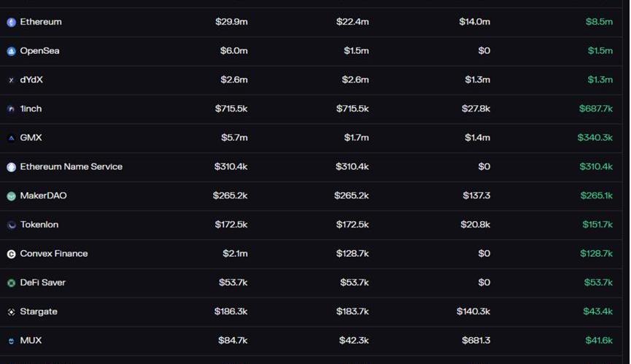Click GMX's $5.7m value
This screenshot has width=631, height=364.
click(x=234, y=138)
